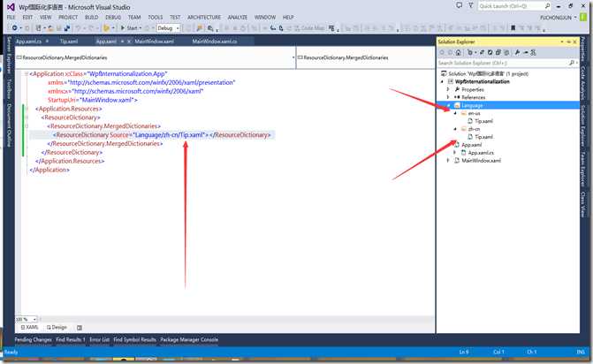Open the Pending Changes tab
Image resolution: width=593 pixels, height=364 pixels.
[34, 340]
